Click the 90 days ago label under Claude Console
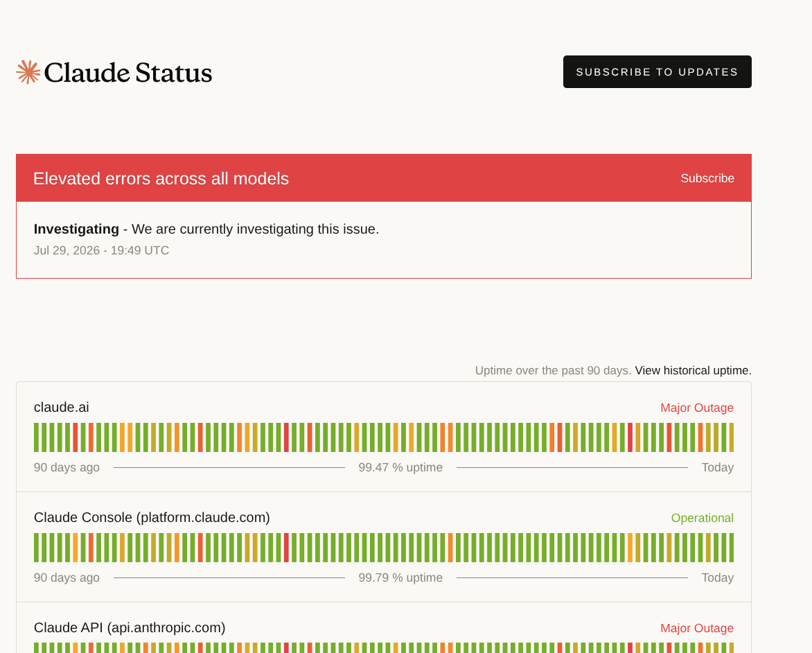The height and width of the screenshot is (653, 812). coord(67,578)
